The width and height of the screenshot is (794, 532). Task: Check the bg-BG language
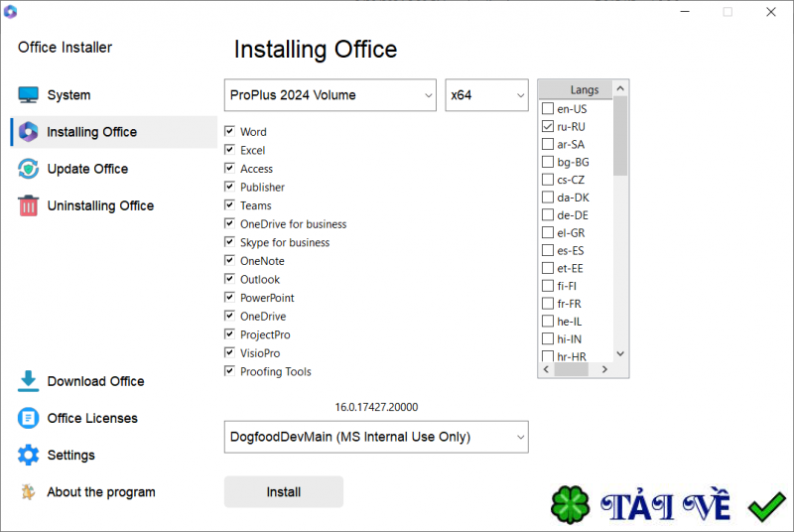[x=548, y=162]
